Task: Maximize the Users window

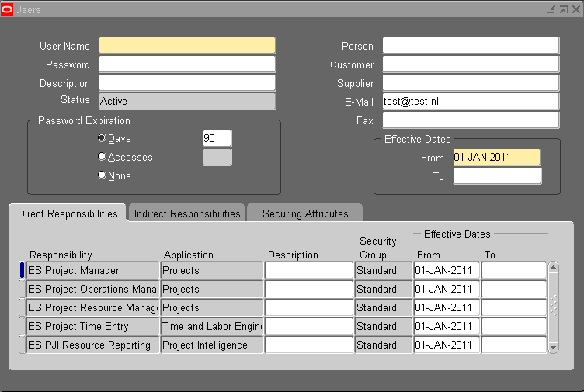Action: coord(564,9)
